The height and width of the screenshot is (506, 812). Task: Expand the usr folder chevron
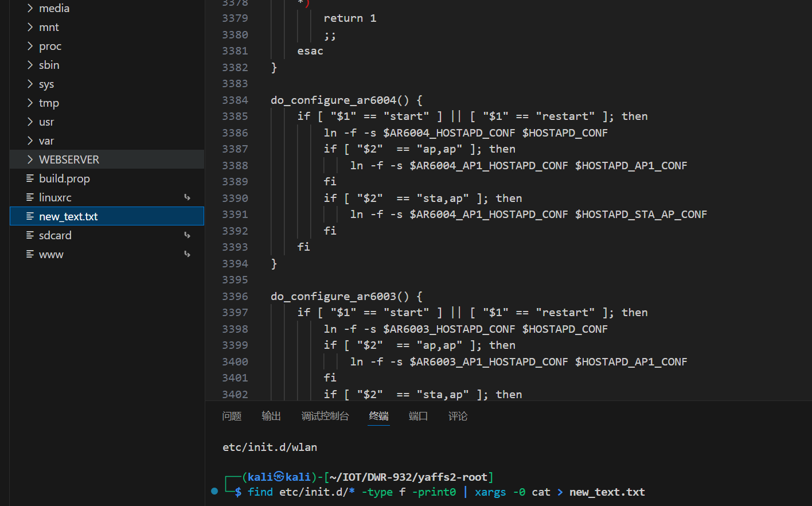30,122
